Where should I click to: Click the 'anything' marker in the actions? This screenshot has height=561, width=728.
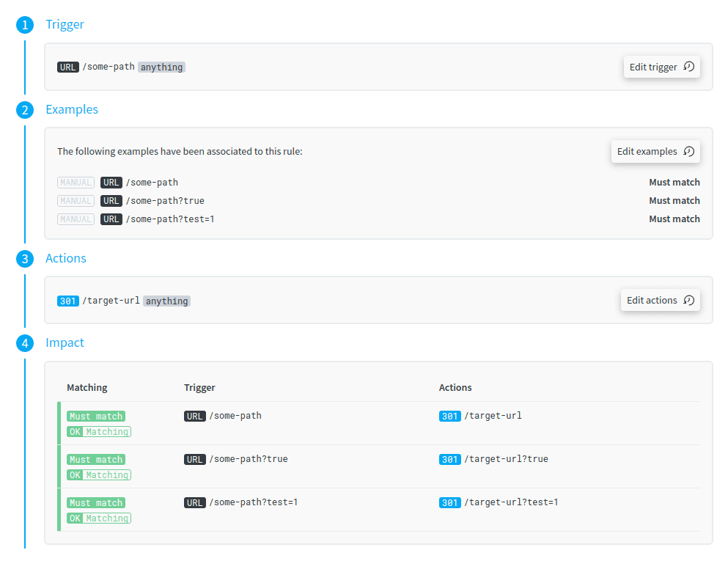pyautogui.click(x=166, y=301)
